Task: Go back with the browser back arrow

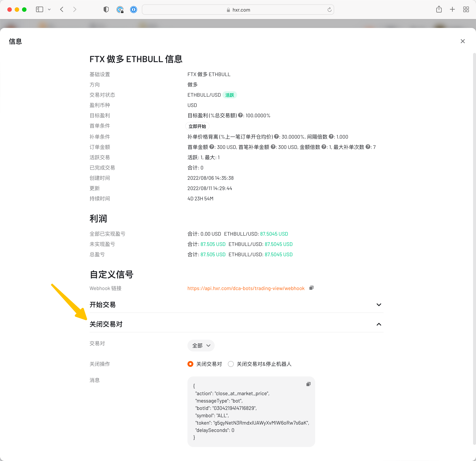Action: click(62, 10)
